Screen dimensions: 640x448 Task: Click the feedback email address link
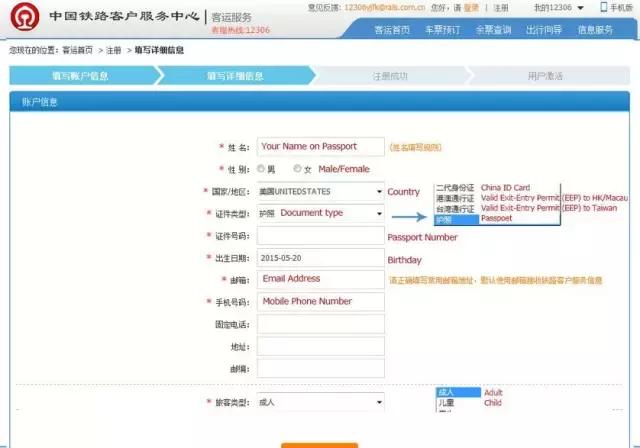pos(384,7)
